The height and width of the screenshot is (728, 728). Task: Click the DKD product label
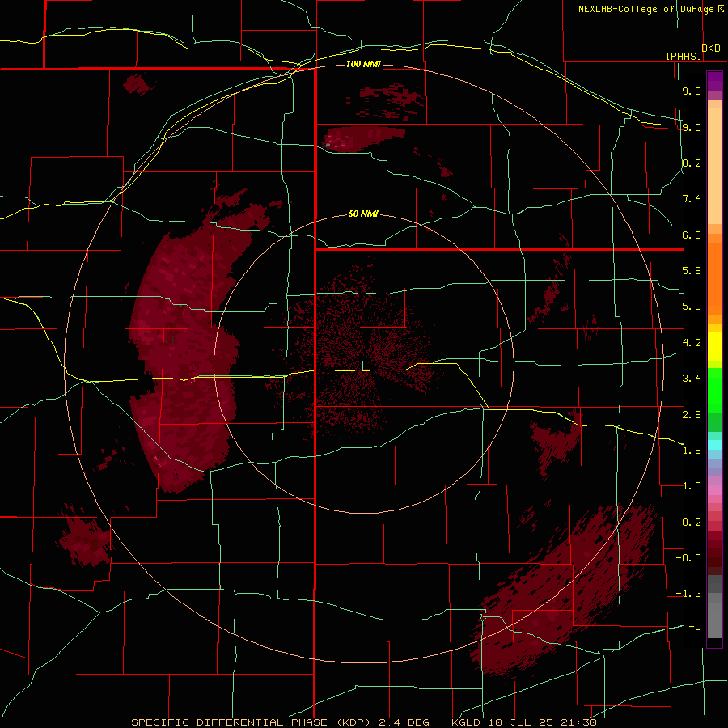[x=711, y=49]
